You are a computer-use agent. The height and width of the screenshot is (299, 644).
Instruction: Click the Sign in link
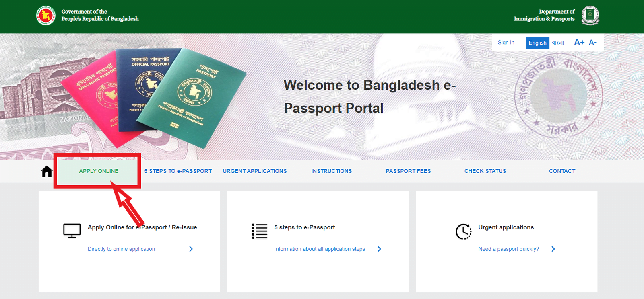pyautogui.click(x=506, y=43)
